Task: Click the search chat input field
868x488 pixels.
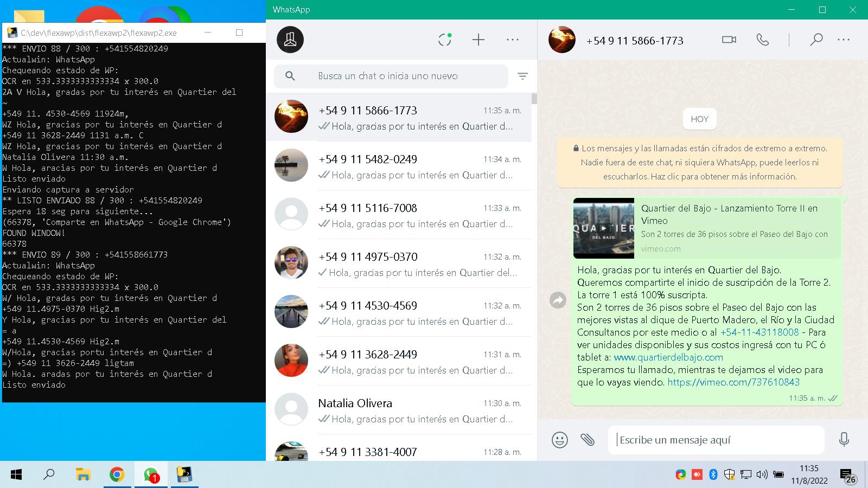Action: [391, 76]
